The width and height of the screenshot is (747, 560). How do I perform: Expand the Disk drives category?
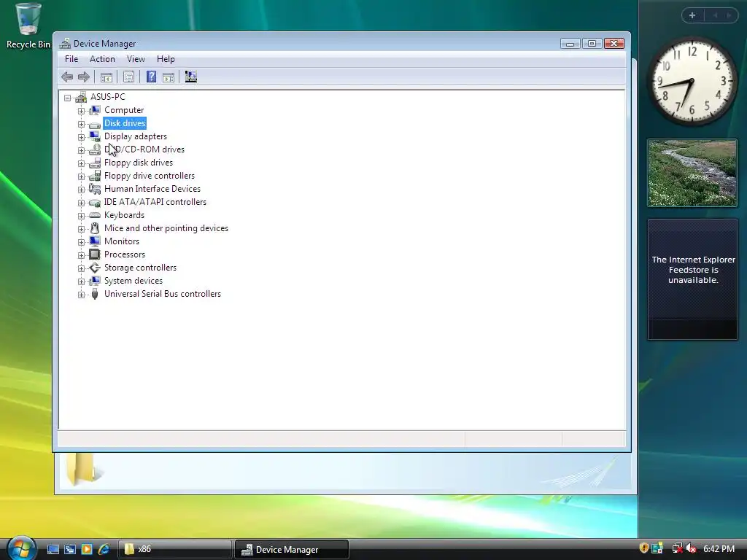tap(82, 124)
